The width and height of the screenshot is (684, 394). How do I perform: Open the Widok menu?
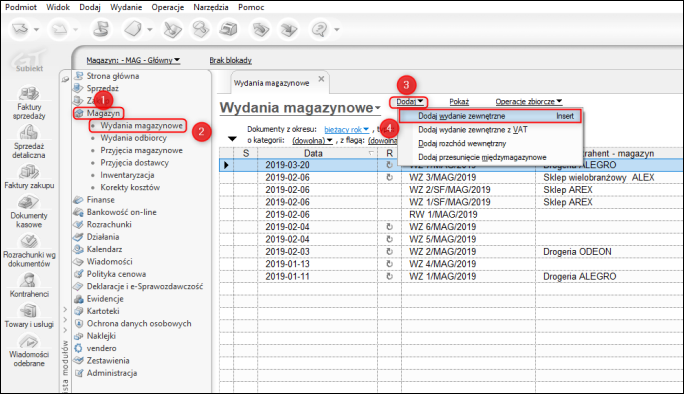(x=58, y=7)
